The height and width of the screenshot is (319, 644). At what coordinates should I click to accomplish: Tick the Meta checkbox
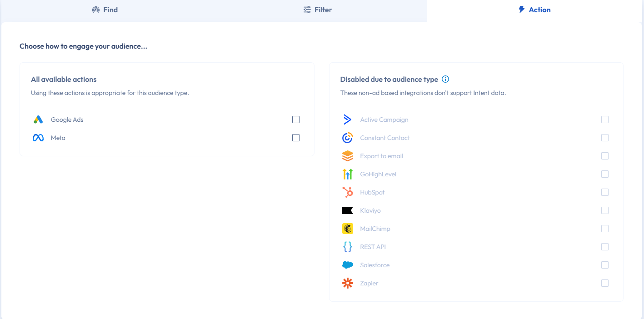296,138
